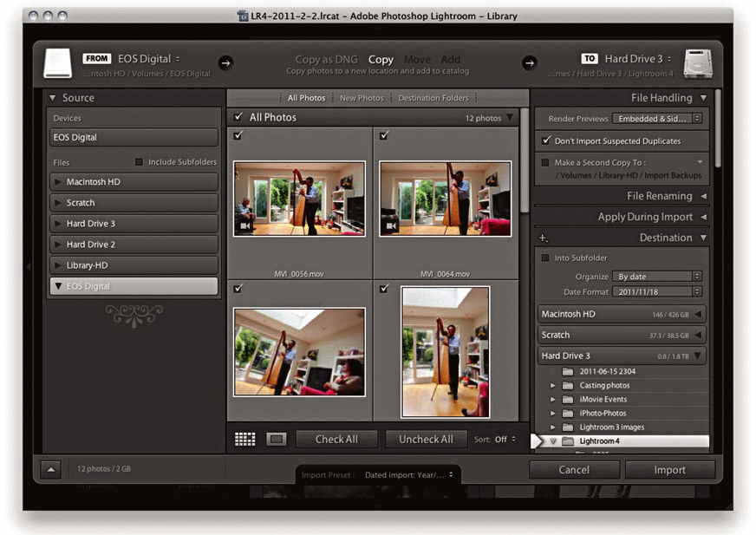
Task: Click the photo grid vertical scrollbar
Action: point(525,160)
